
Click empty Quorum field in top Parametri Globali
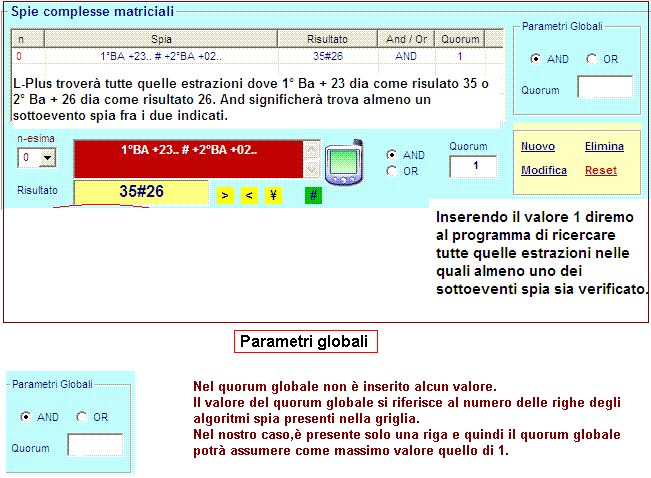pos(605,87)
